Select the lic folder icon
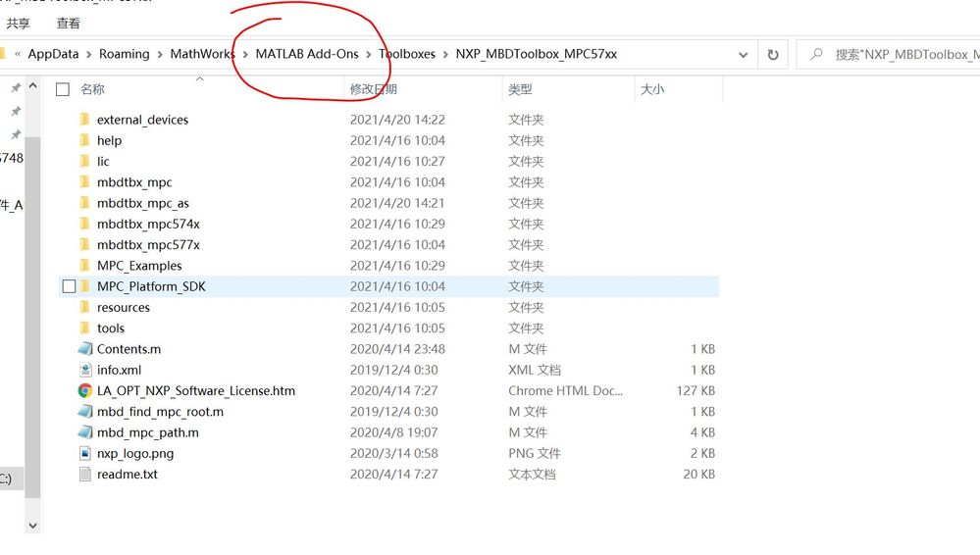 85,161
